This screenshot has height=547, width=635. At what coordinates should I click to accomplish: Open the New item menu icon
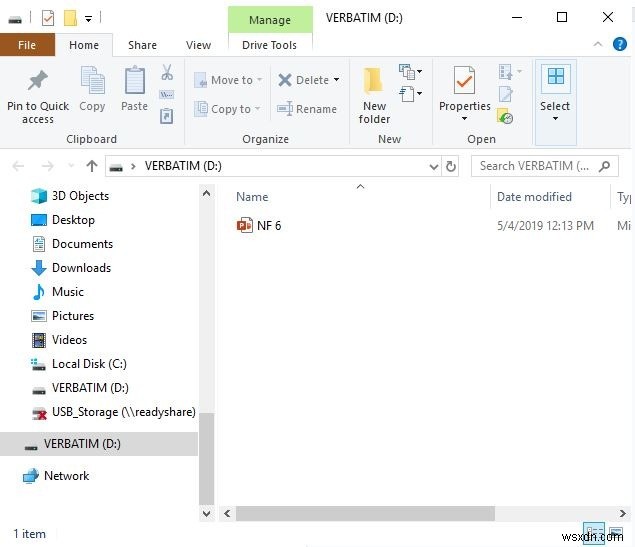coord(410,72)
